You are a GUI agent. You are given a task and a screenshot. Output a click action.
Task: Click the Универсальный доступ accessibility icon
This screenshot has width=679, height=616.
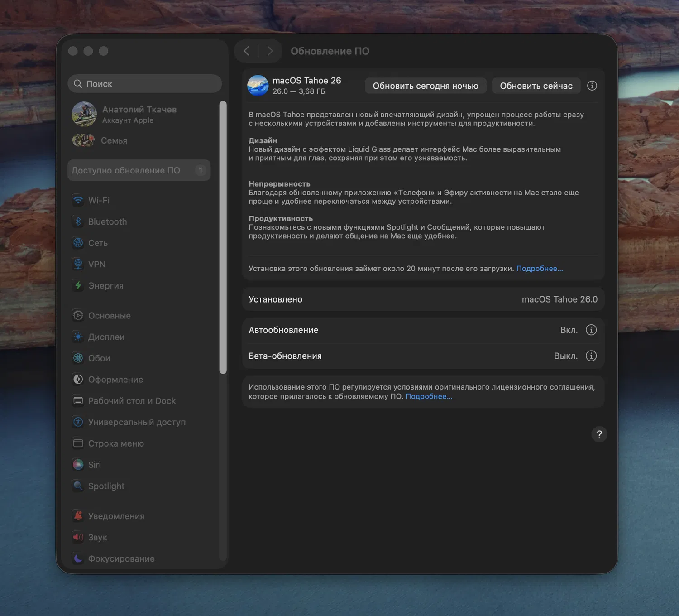click(x=78, y=422)
